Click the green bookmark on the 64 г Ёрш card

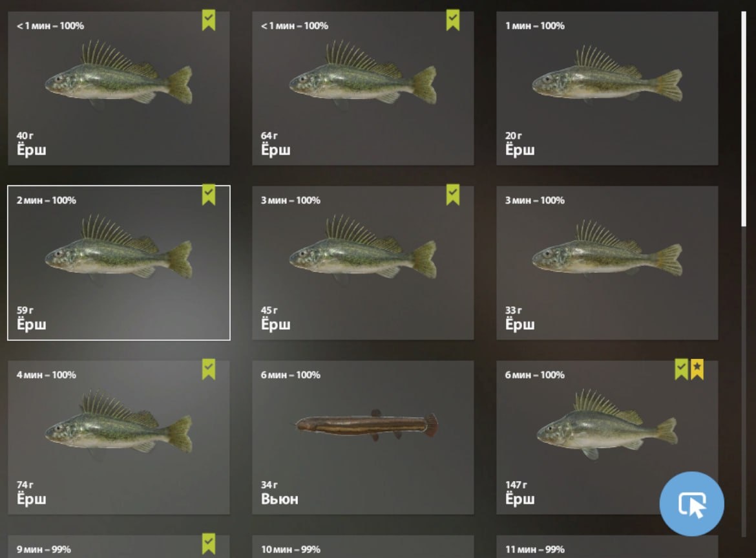(x=452, y=20)
